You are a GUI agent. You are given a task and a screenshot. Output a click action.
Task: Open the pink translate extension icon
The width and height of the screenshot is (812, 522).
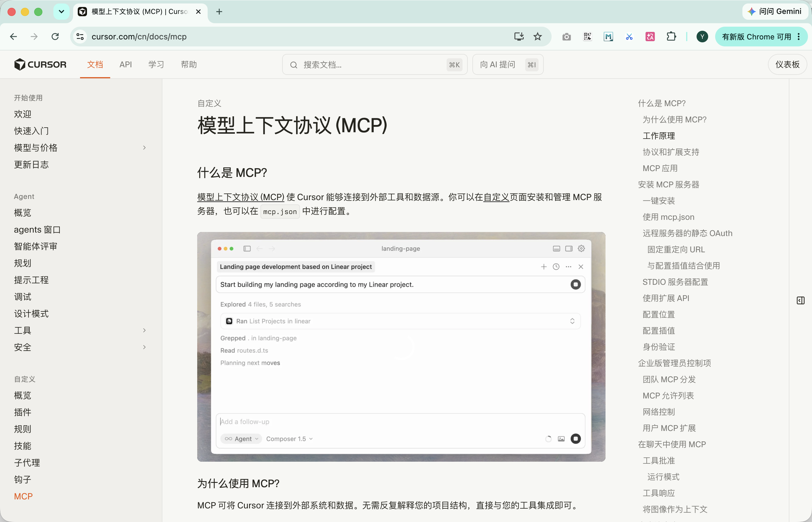pyautogui.click(x=650, y=37)
